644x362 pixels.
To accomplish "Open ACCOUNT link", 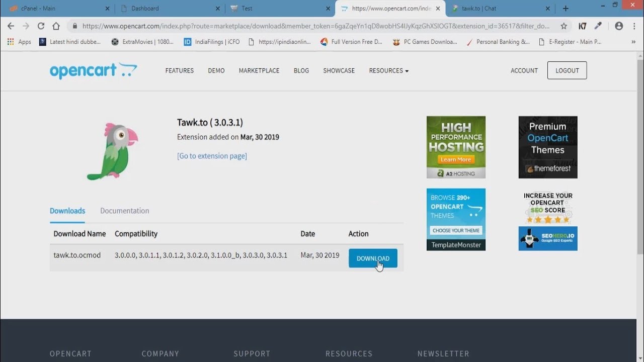I will (x=524, y=71).
